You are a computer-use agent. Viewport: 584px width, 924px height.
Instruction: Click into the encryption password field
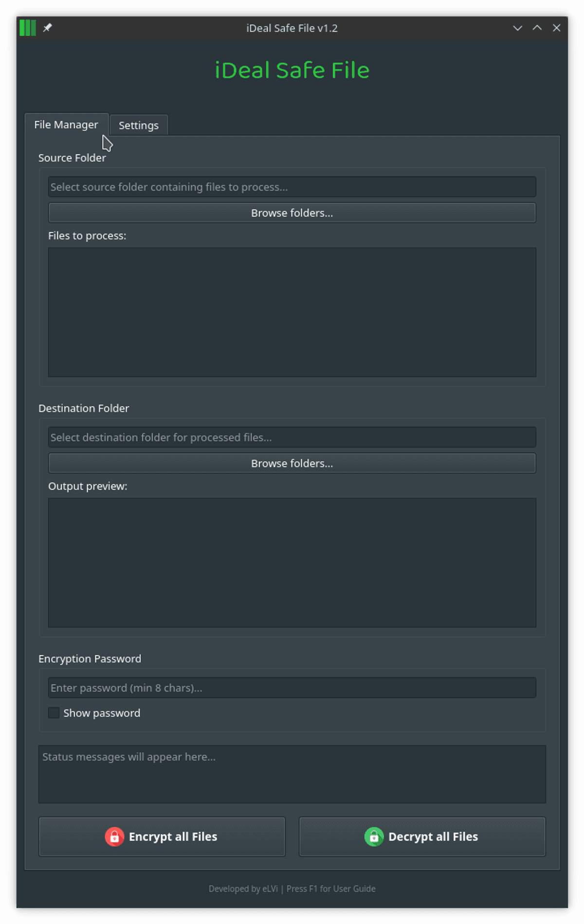coord(292,688)
